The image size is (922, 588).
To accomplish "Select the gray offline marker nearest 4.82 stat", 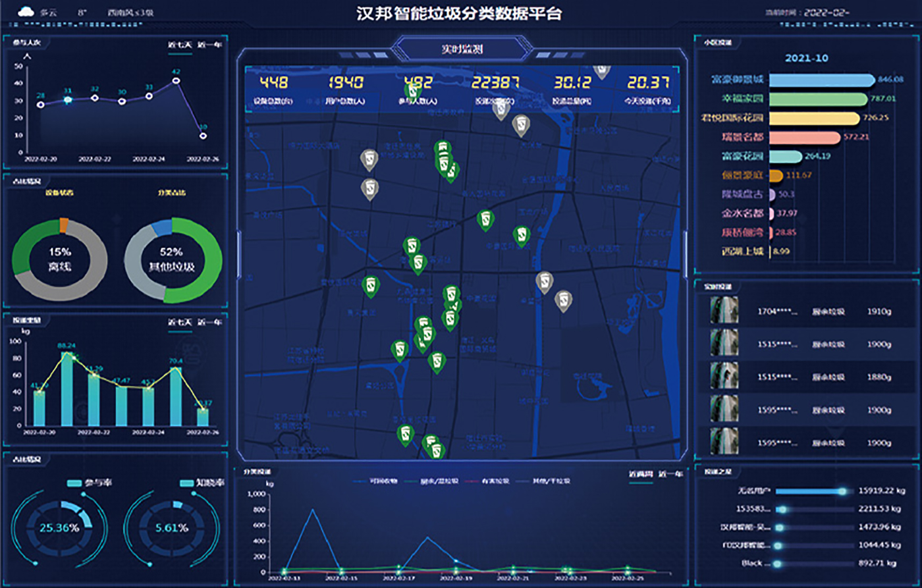I will (502, 109).
